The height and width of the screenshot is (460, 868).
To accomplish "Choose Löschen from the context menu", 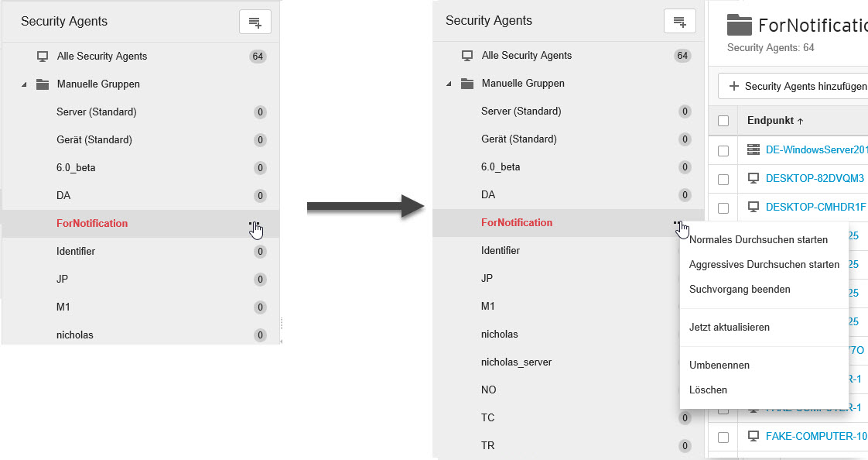I will pos(708,390).
